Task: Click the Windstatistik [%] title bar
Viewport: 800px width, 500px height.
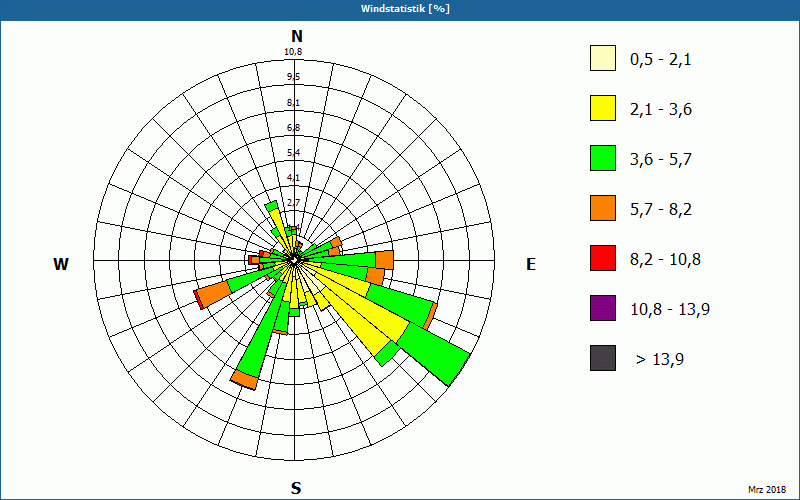Action: (400, 9)
